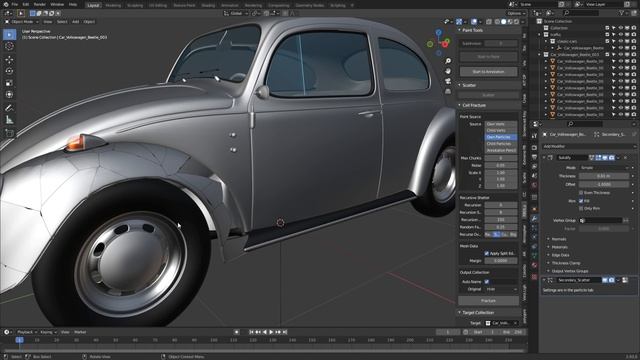Open the Add Modifier dropdown
The height and width of the screenshot is (360, 640).
pyautogui.click(x=589, y=146)
